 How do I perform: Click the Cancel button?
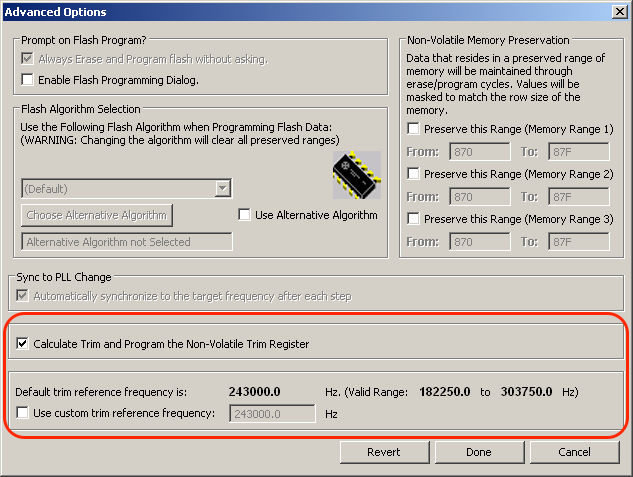pos(574,452)
